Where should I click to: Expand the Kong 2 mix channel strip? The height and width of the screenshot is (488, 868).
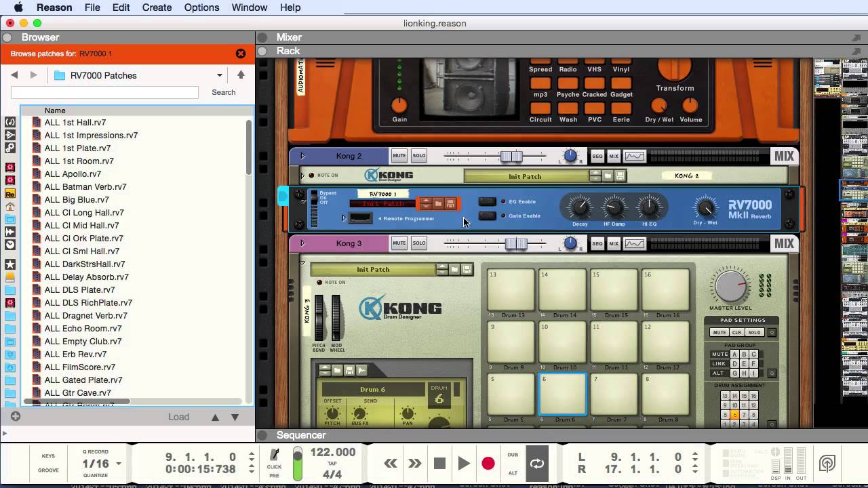(x=302, y=156)
